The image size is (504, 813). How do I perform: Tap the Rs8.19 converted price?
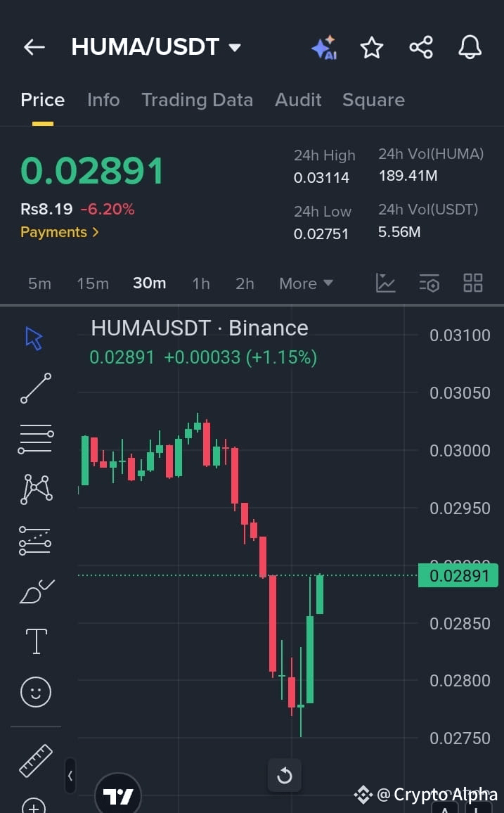(x=46, y=209)
